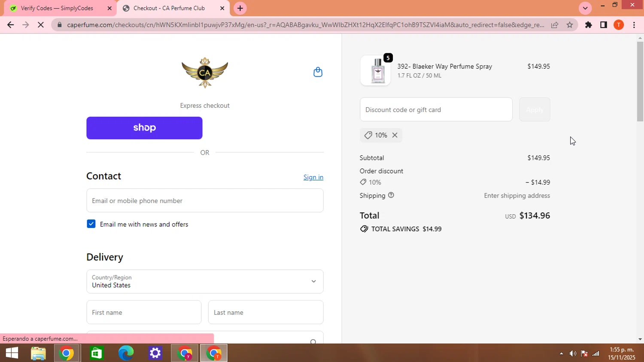Click the page vertical scrollbar thumb
The height and width of the screenshot is (362, 644).
640,82
